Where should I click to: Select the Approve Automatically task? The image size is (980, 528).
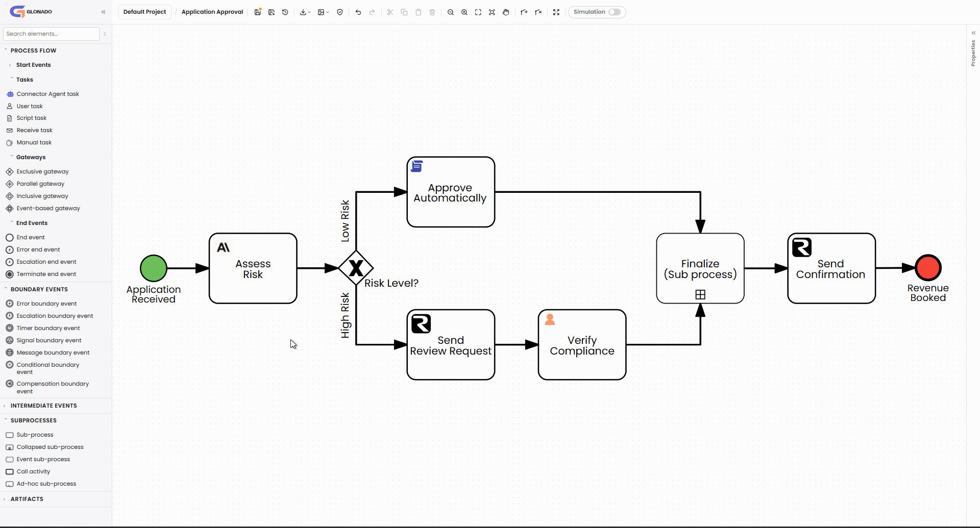[451, 192]
